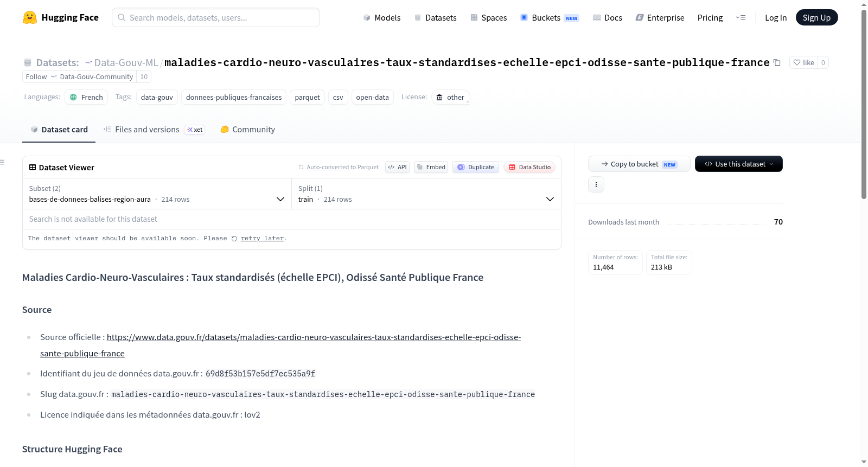Follow Data-Gouv-Community

79,77
